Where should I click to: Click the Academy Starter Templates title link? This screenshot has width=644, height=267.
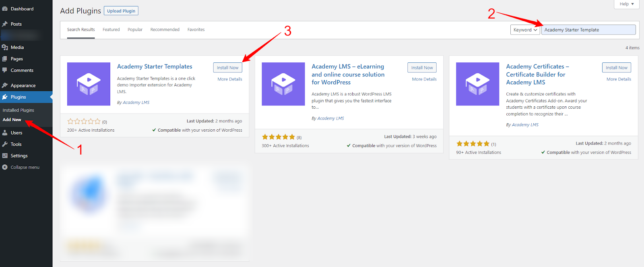coord(155,66)
